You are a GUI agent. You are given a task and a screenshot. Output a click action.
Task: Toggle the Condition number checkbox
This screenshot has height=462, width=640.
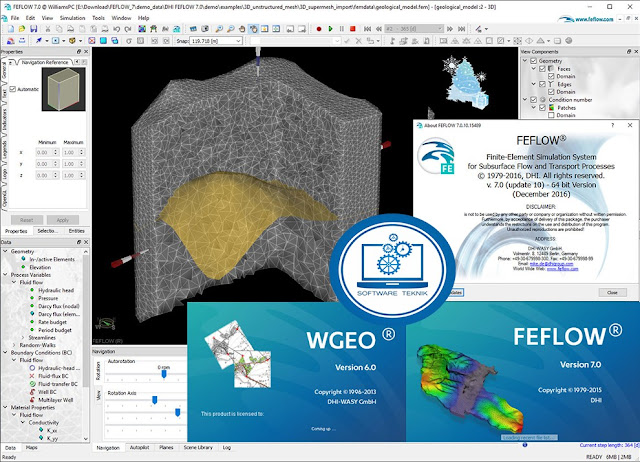click(x=533, y=100)
